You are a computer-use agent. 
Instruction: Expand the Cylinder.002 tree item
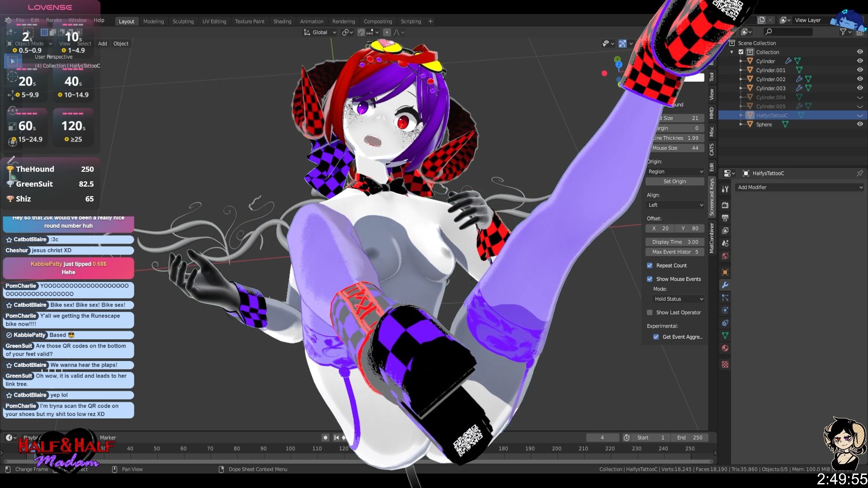[x=741, y=79]
